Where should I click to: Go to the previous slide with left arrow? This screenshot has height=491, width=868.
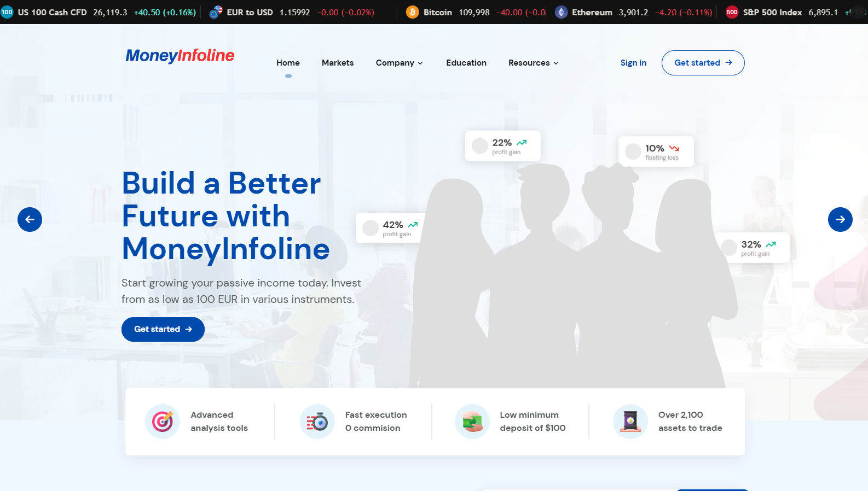pos(30,219)
